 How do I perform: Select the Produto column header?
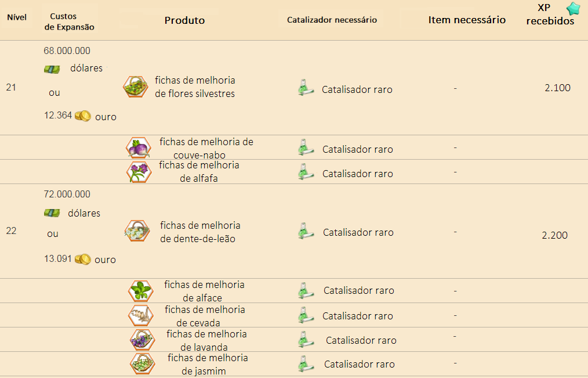point(184,20)
